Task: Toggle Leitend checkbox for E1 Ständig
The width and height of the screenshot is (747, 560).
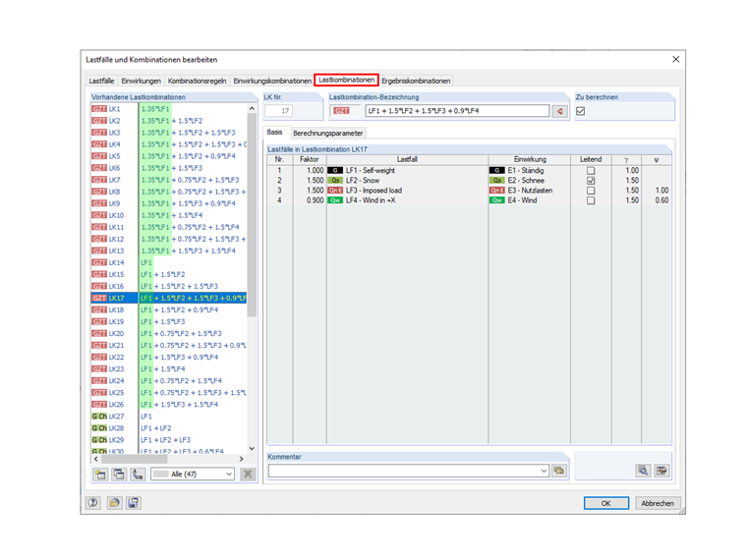Action: (591, 171)
